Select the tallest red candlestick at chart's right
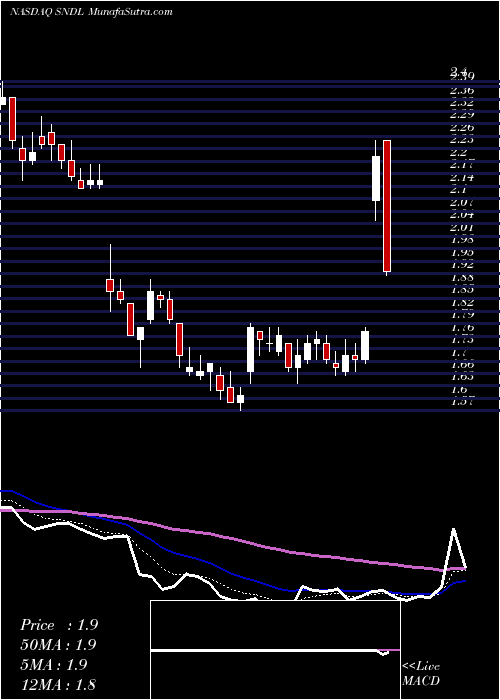 [x=387, y=206]
